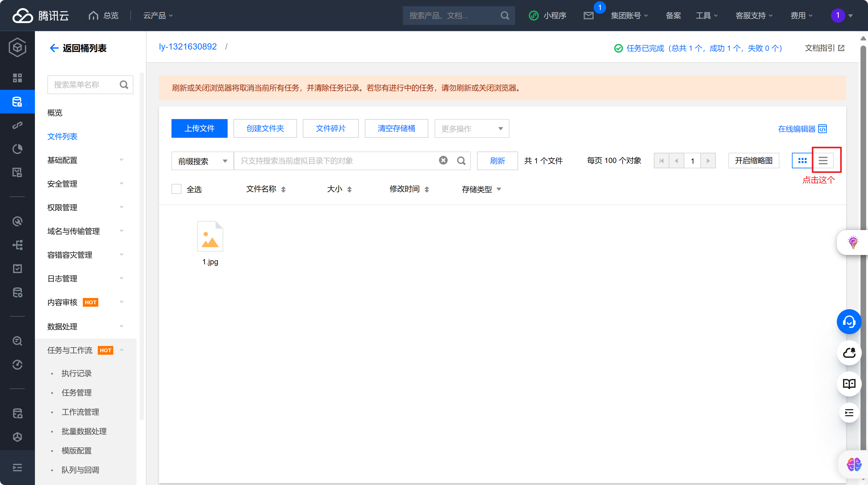Viewport: 868px width, 485px height.
Task: Open the object storage sidebar icon
Action: 17,102
